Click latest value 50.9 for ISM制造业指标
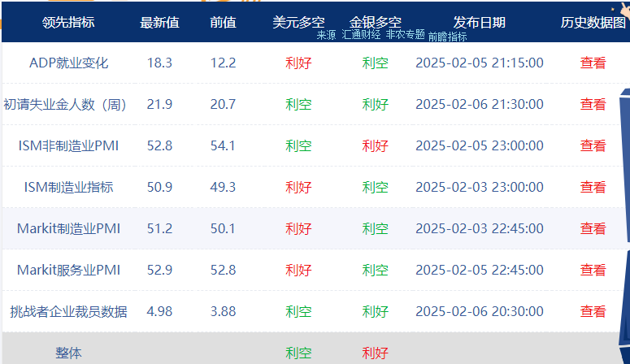Screen dimensions: 630x364 coord(159,187)
